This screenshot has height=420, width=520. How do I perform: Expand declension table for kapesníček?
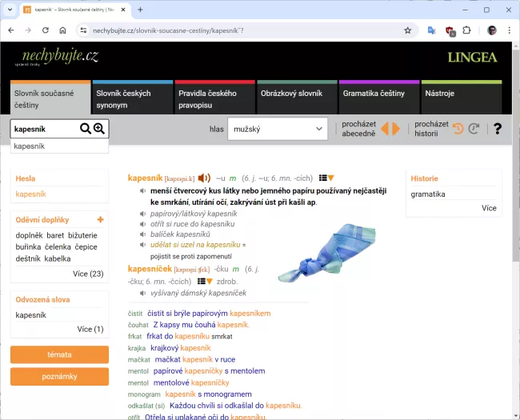(x=205, y=281)
